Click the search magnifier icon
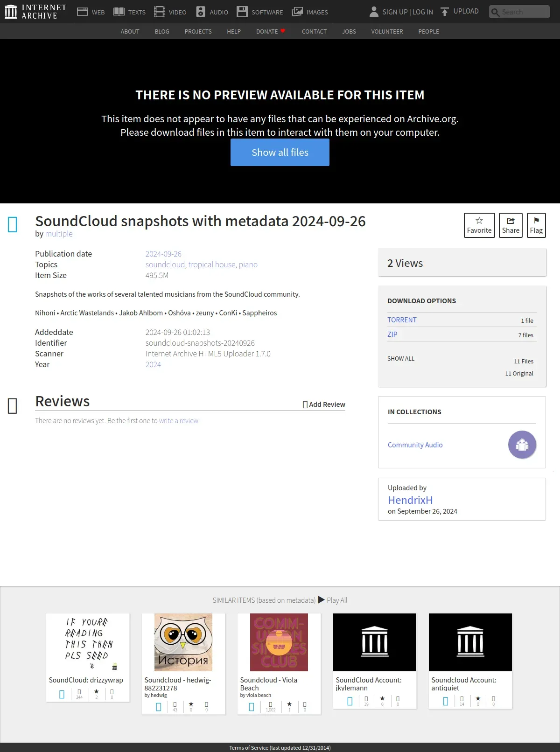 click(x=496, y=12)
